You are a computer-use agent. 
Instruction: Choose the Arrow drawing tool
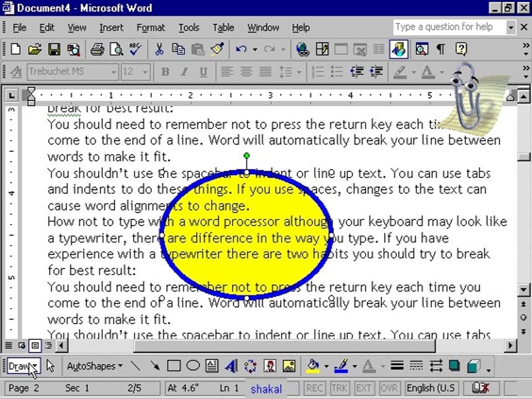pos(155,366)
